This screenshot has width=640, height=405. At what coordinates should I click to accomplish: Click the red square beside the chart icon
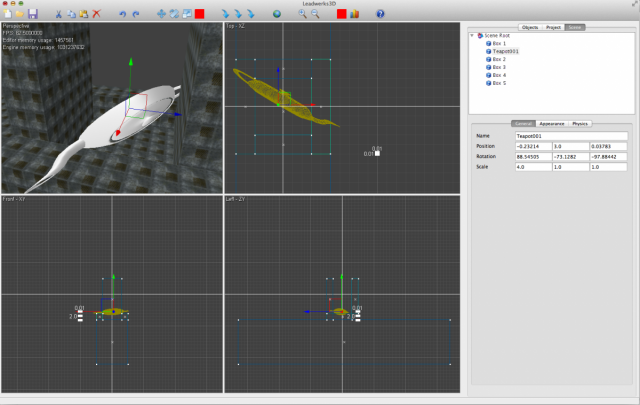(x=341, y=14)
